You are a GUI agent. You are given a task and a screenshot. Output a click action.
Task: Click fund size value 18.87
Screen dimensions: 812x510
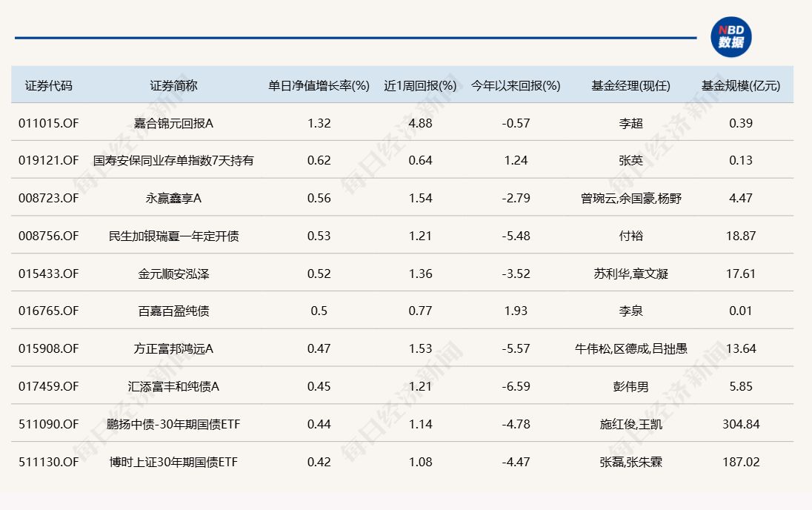click(x=741, y=236)
